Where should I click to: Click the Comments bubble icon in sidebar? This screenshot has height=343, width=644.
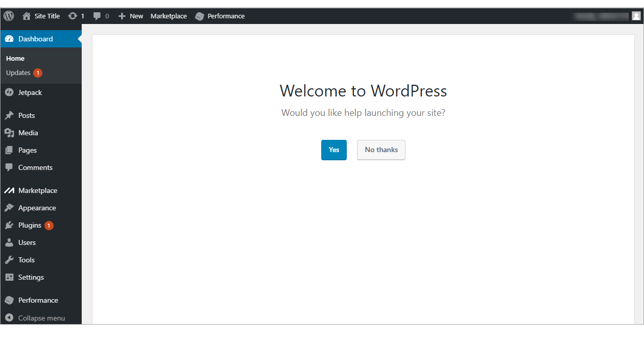pos(9,167)
